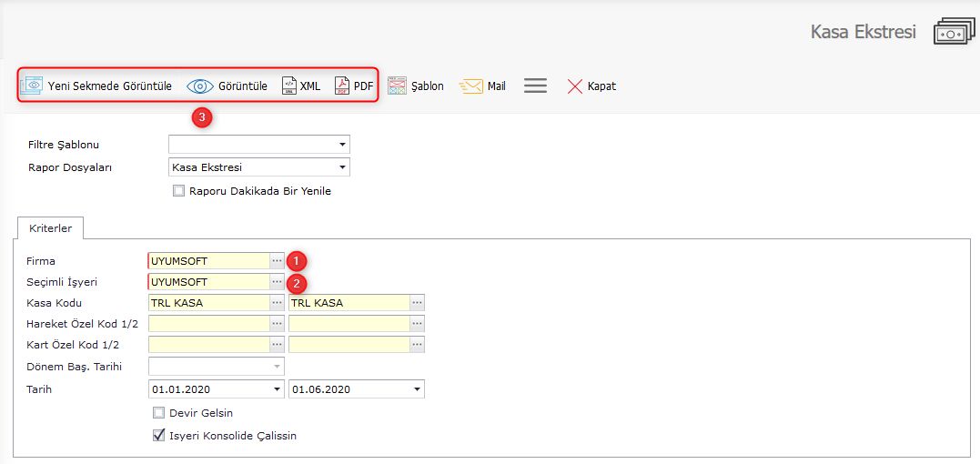Export report using the XML icon
The height and width of the screenshot is (464, 980).
tap(289, 86)
